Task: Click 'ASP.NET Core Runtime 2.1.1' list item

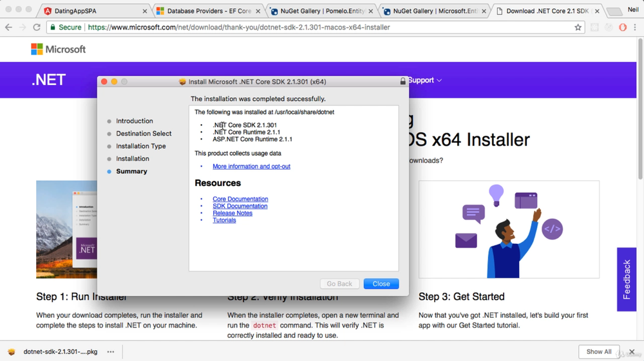Action: point(252,139)
